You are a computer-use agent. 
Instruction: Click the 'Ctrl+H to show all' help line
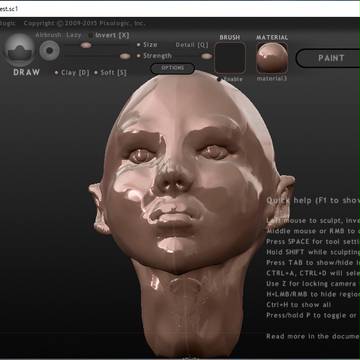tap(299, 305)
